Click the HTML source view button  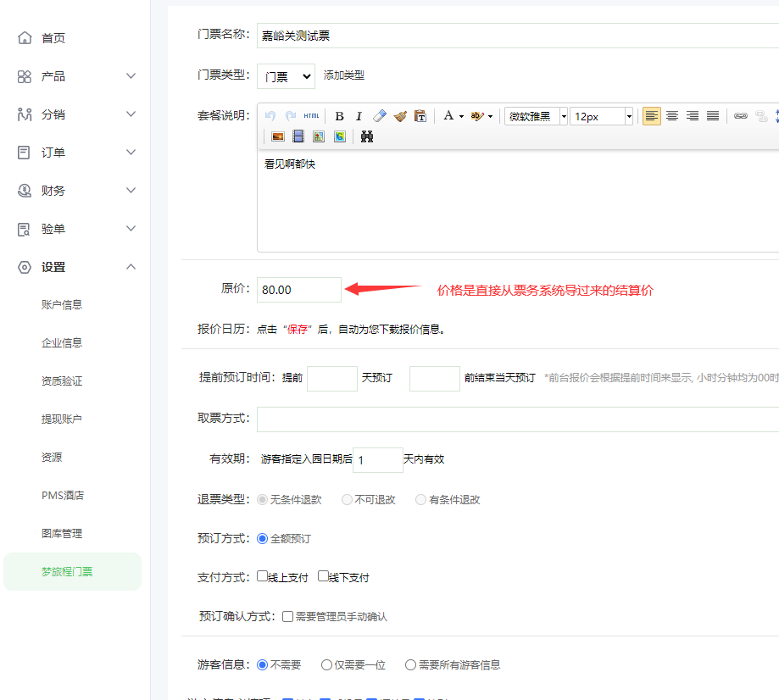[x=312, y=116]
